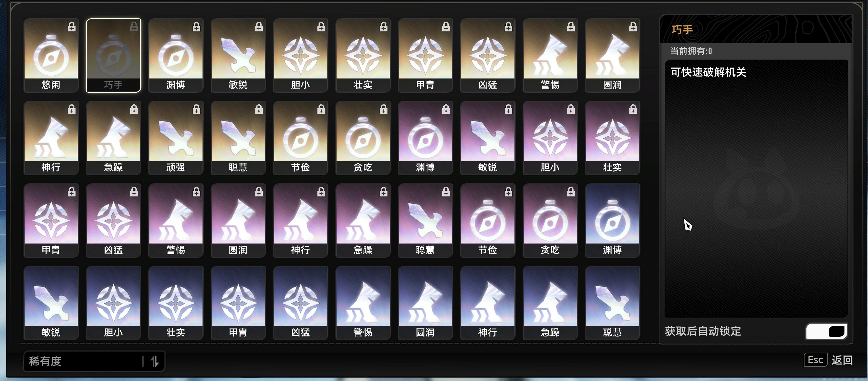Open the 稀有度 sort dropdown

tap(84, 361)
